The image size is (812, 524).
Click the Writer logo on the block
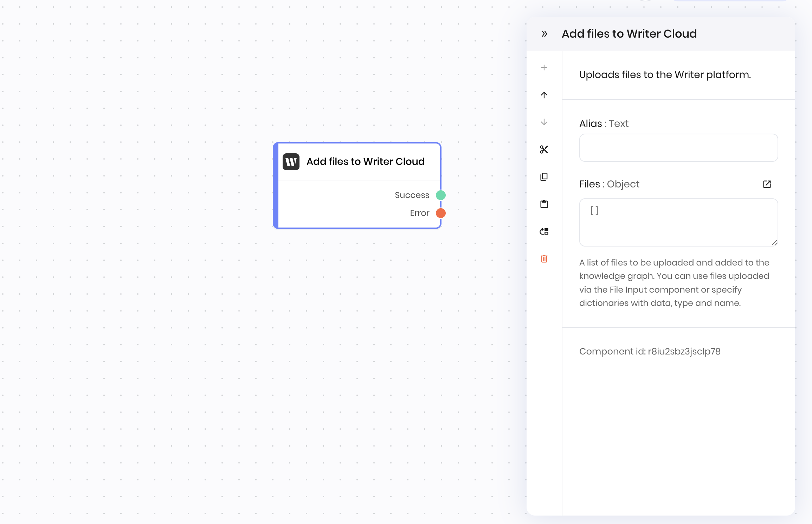(291, 162)
